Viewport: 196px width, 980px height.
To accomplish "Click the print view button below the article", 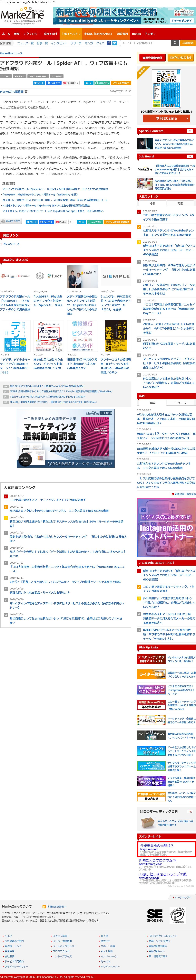I will click(x=11, y=221).
